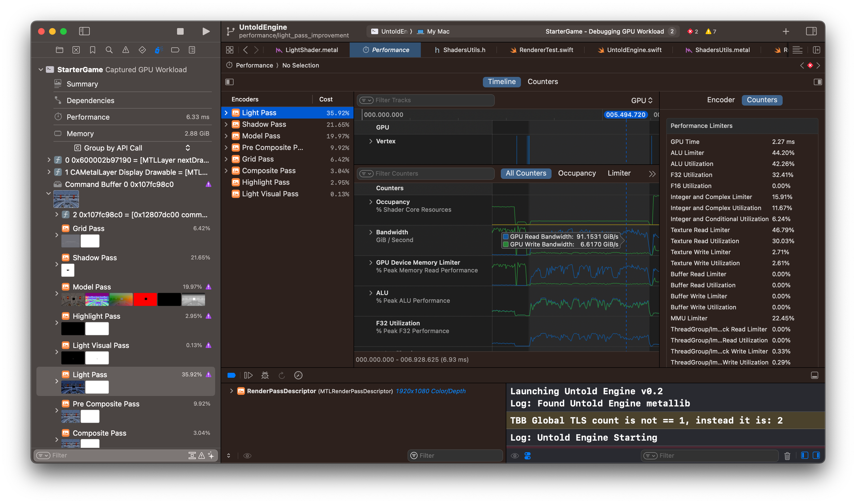Open the Bookmark navigator icon

pyautogui.click(x=92, y=50)
